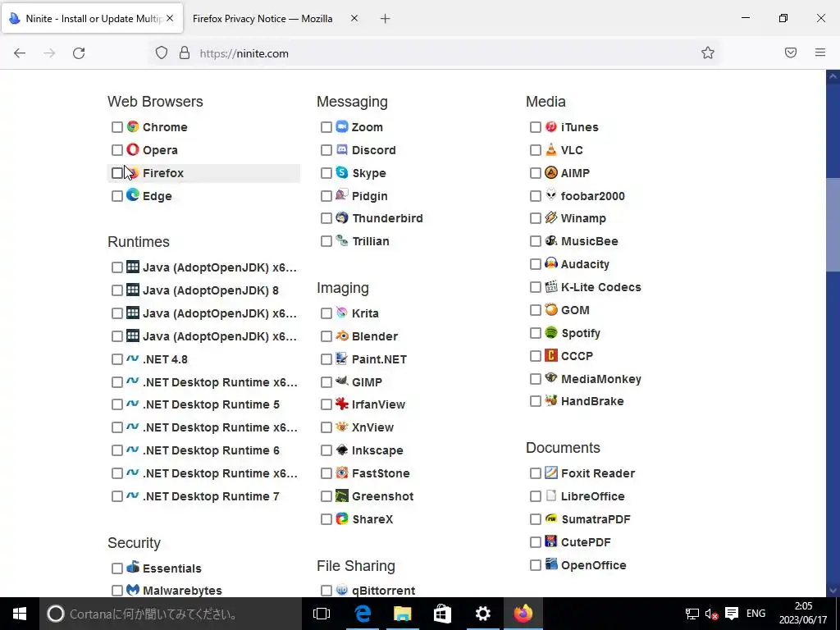Show site security lock information
The width and height of the screenshot is (840, 630).
click(x=185, y=52)
